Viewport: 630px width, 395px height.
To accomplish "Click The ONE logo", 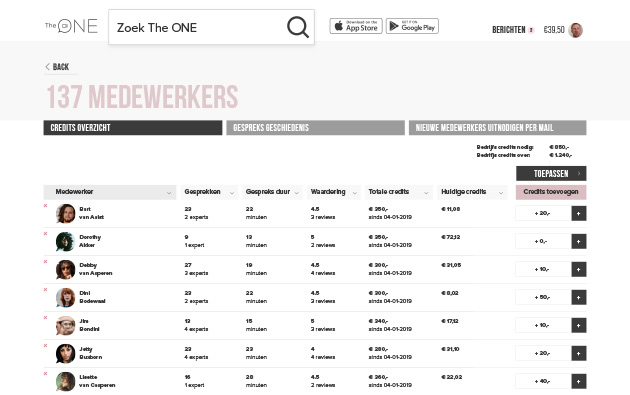I will 71,27.
